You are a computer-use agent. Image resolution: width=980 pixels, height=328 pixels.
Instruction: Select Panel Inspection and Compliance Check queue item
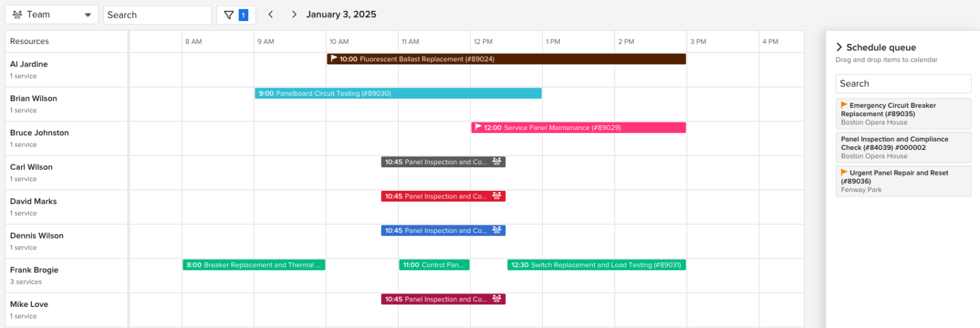pyautogui.click(x=903, y=147)
